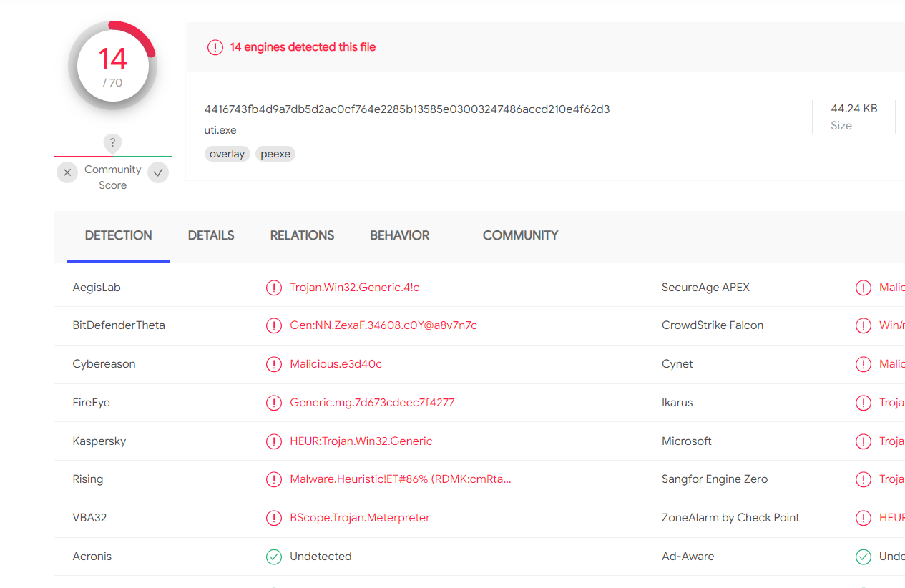Screen dimensions: 905x588
Task: Click the Ikarus engine name
Action: [x=677, y=403]
